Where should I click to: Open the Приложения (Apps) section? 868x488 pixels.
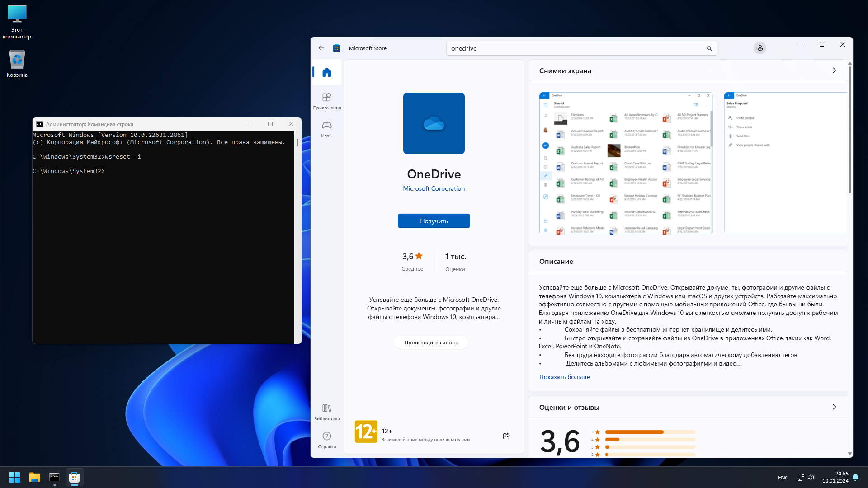tap(326, 101)
